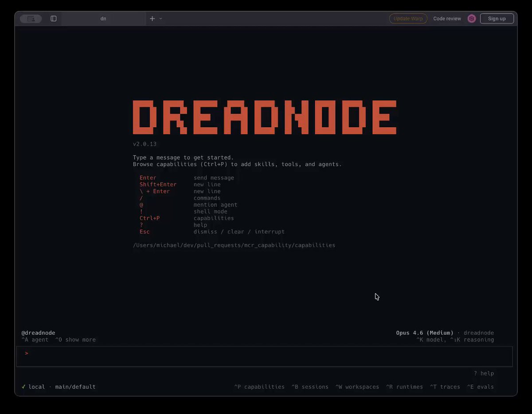
Task: Open ^T traces in bottom bar
Action: [445, 387]
